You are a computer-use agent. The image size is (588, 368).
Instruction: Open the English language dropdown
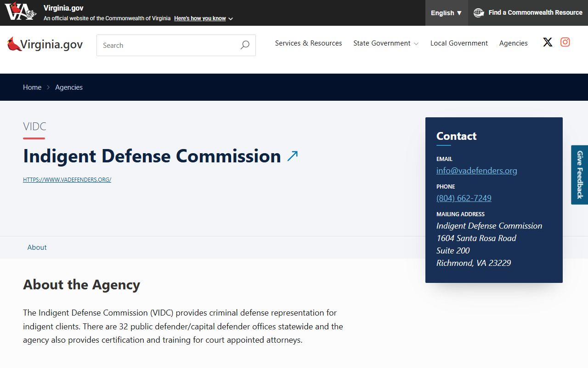point(447,13)
